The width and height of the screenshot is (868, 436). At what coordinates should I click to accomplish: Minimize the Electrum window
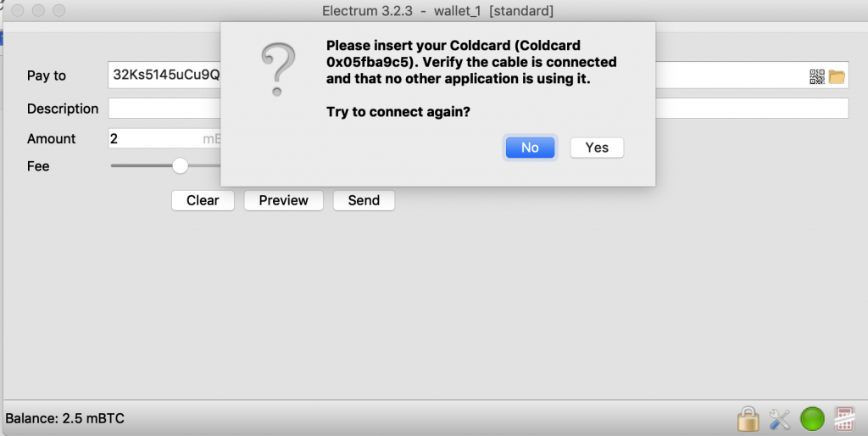[37, 11]
